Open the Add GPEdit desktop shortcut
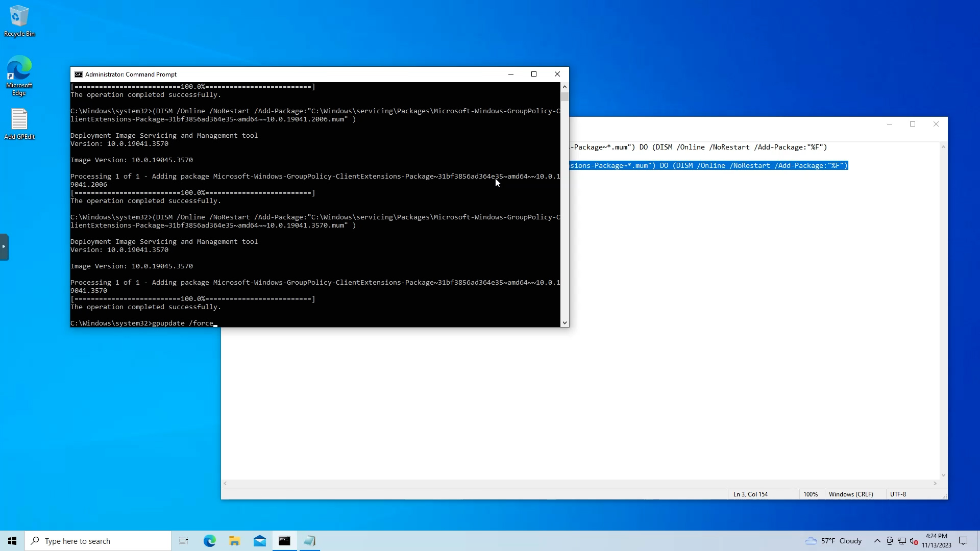980x551 pixels. 19,118
